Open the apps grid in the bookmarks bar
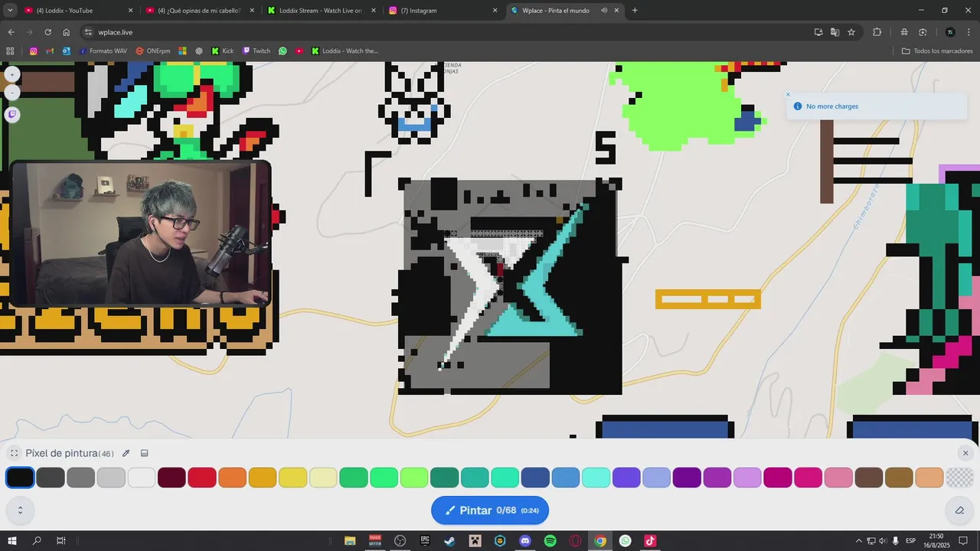980x551 pixels. pyautogui.click(x=10, y=51)
